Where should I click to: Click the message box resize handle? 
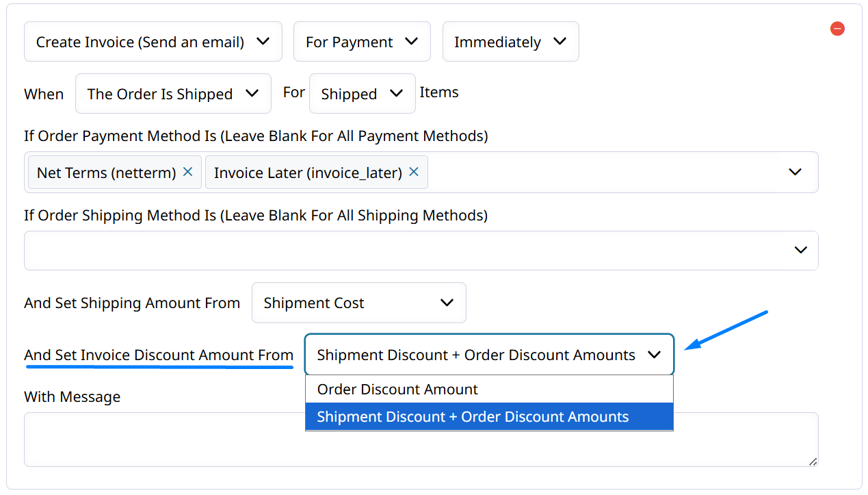point(813,461)
